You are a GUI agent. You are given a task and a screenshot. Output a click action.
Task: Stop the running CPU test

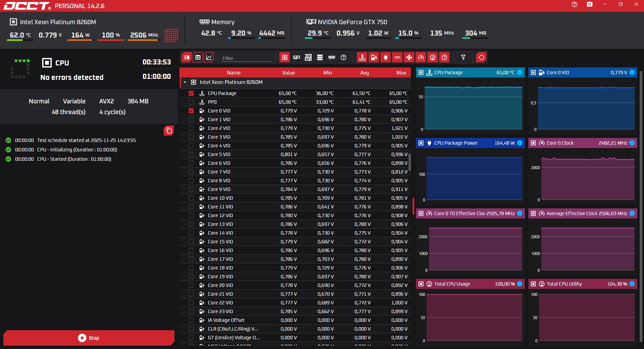(89, 338)
